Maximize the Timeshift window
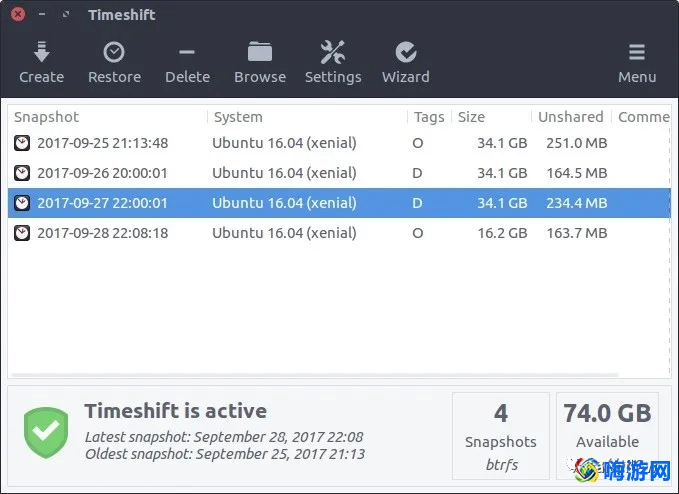 66,14
